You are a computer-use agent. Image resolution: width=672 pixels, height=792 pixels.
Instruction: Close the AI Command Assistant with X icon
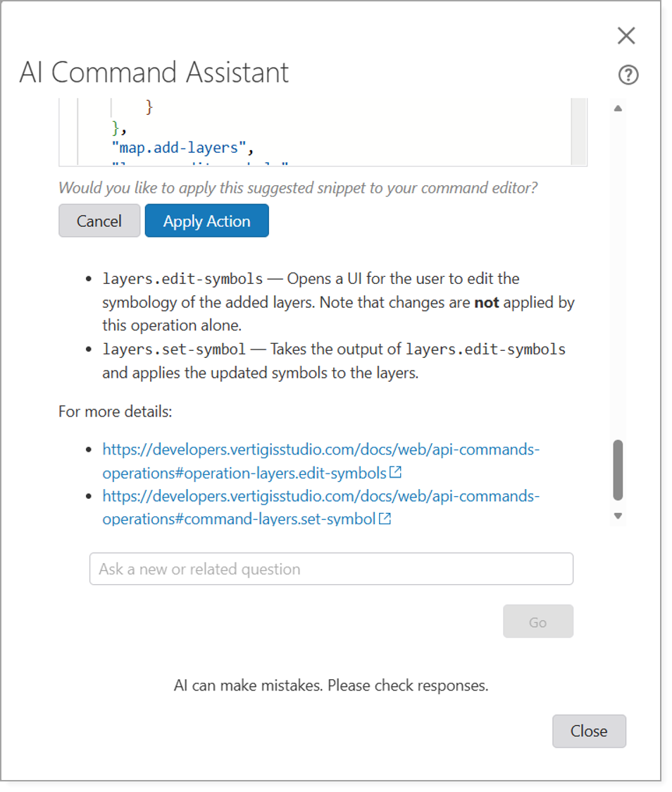pyautogui.click(x=626, y=36)
